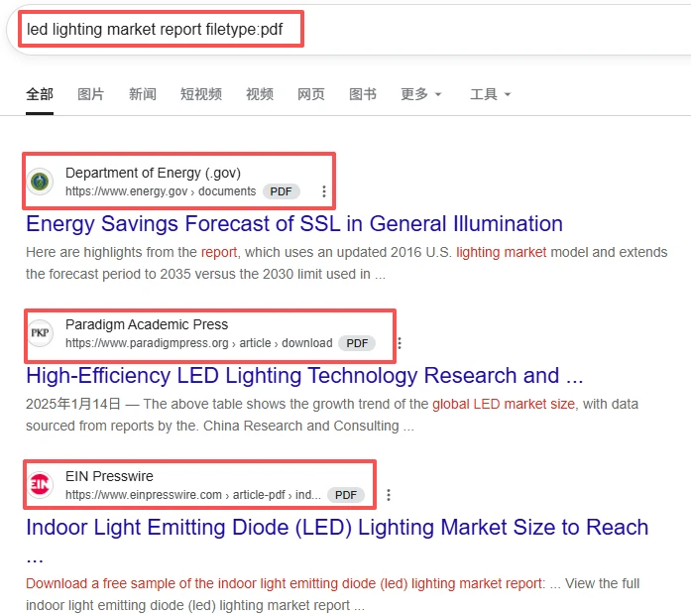
Task: Click the highlighted 'global LED market size' text
Action: click(504, 404)
